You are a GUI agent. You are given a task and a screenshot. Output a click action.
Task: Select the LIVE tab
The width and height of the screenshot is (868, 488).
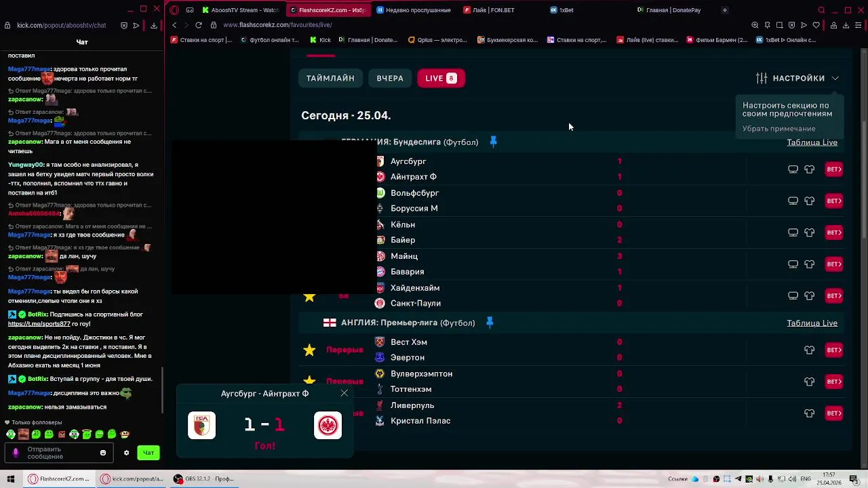tap(441, 78)
